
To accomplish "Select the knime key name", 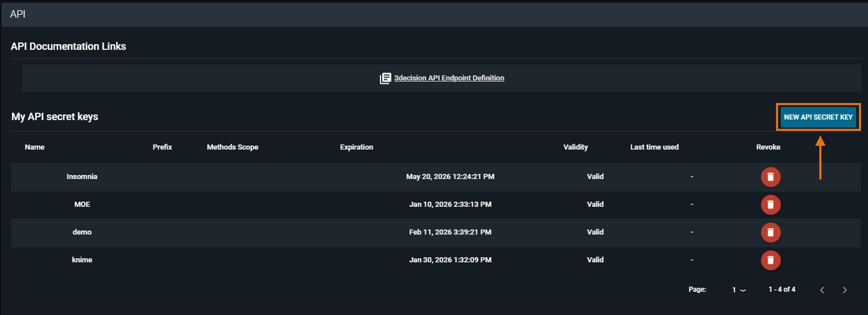I will [82, 260].
